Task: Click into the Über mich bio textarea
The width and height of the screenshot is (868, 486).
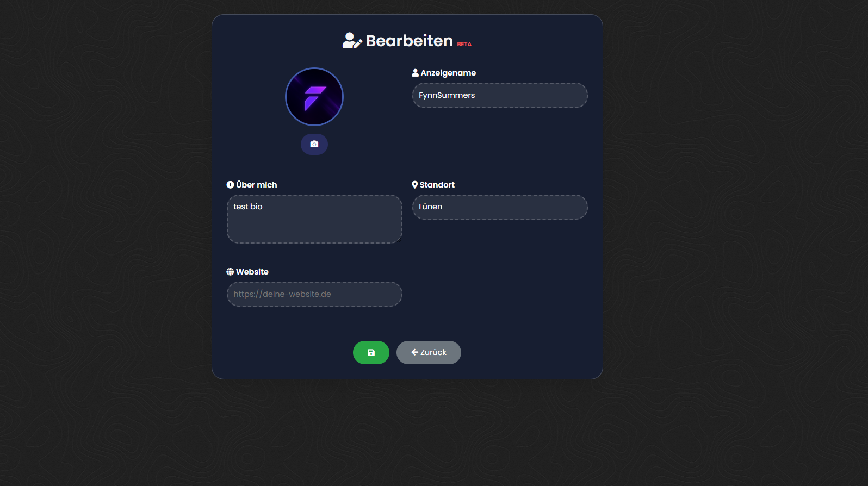Action: [314, 219]
